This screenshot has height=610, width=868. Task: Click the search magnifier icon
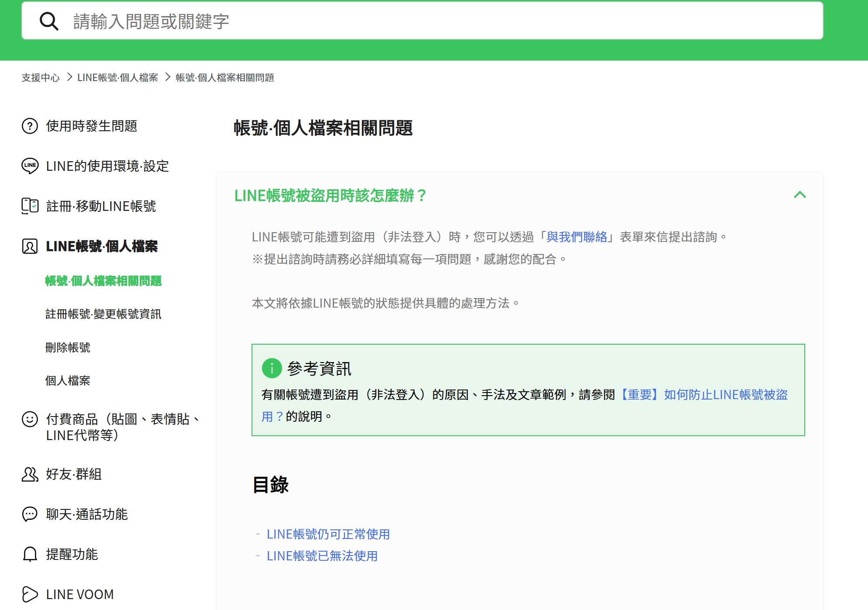(49, 21)
